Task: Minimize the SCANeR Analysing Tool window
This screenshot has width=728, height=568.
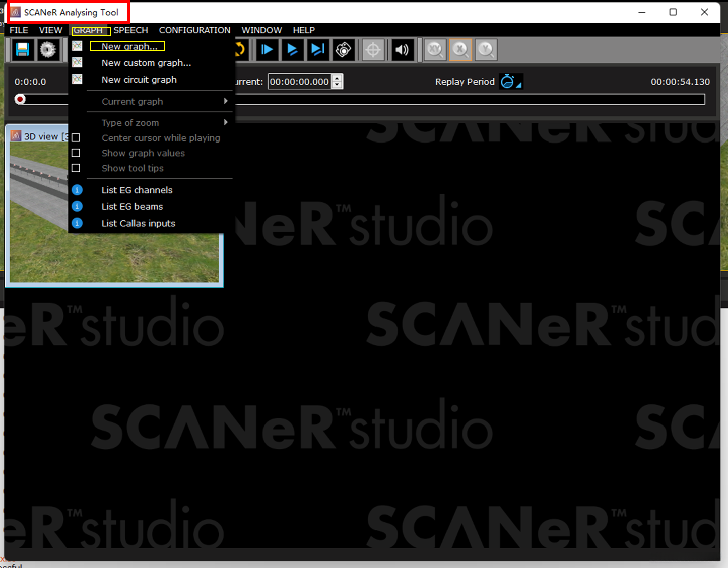Action: pos(642,12)
